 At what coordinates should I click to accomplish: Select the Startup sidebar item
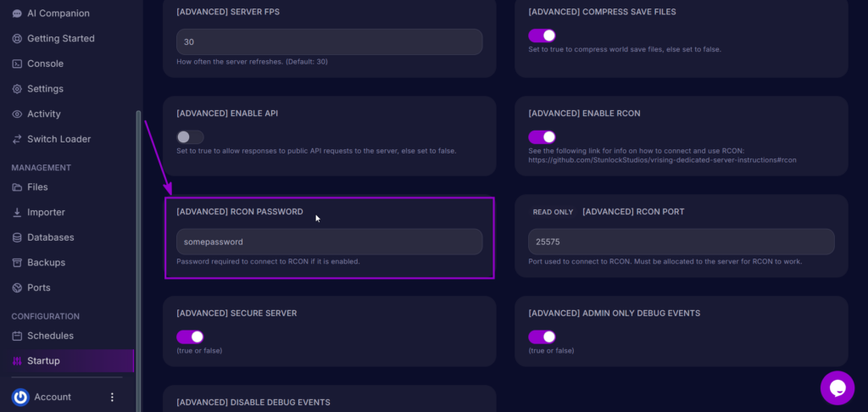pos(67,361)
